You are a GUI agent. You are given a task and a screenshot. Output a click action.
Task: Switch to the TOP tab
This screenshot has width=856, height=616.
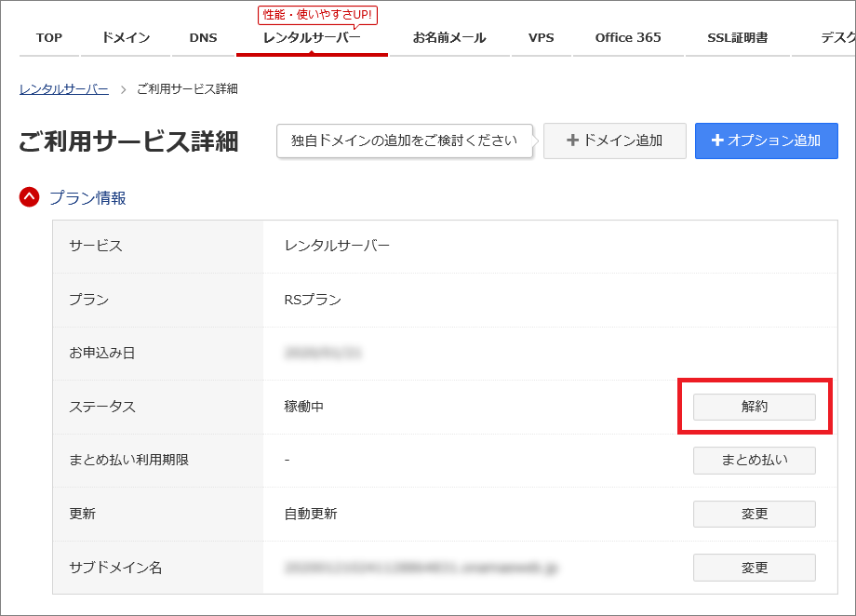point(48,37)
